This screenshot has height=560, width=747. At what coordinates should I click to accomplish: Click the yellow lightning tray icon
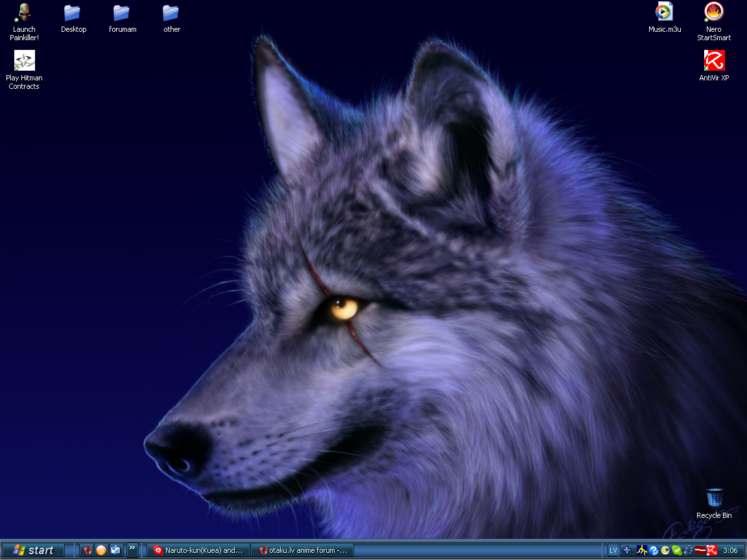point(642,550)
